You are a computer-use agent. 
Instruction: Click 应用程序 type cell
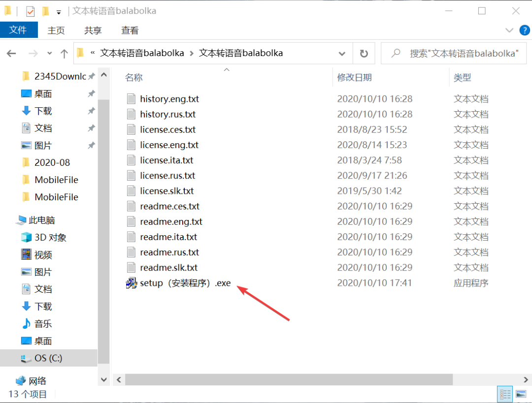pos(471,283)
